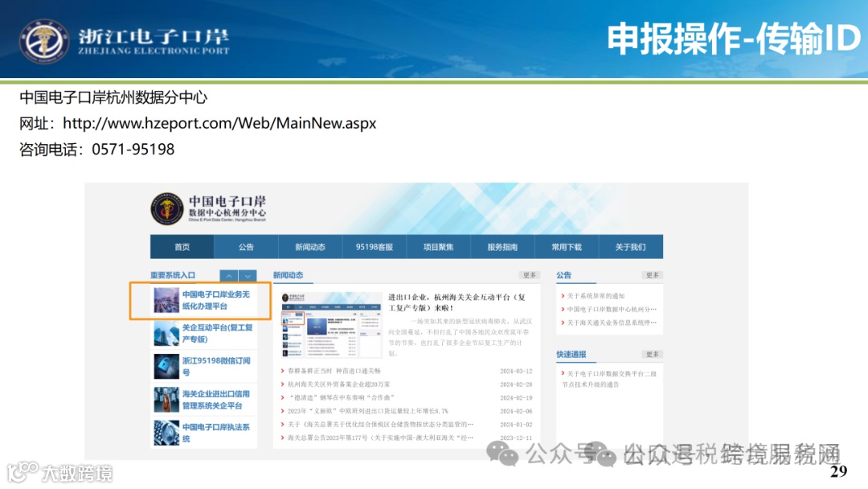
Task: Click the URL http://www.hzeport.com/Web/MainNew.aspx
Action: [219, 123]
